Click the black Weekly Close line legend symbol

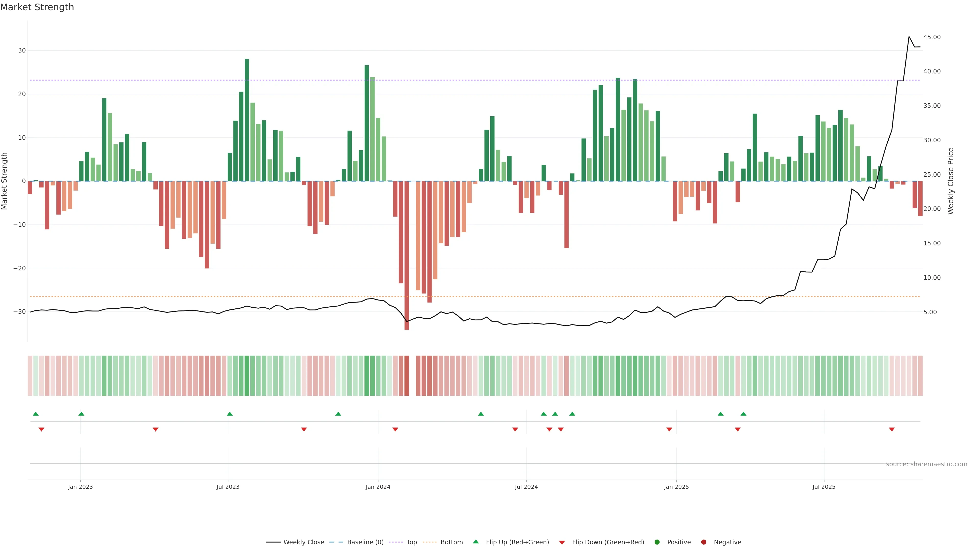273,542
